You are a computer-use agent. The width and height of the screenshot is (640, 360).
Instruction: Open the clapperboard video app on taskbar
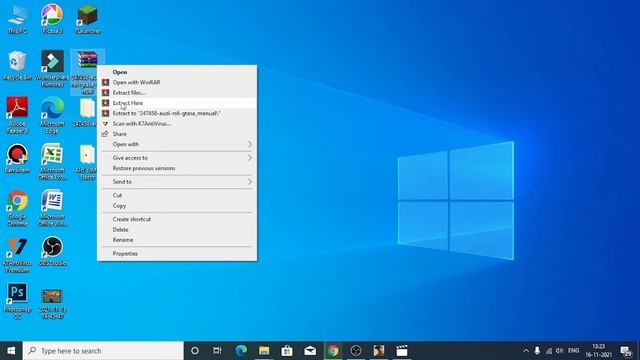402,351
